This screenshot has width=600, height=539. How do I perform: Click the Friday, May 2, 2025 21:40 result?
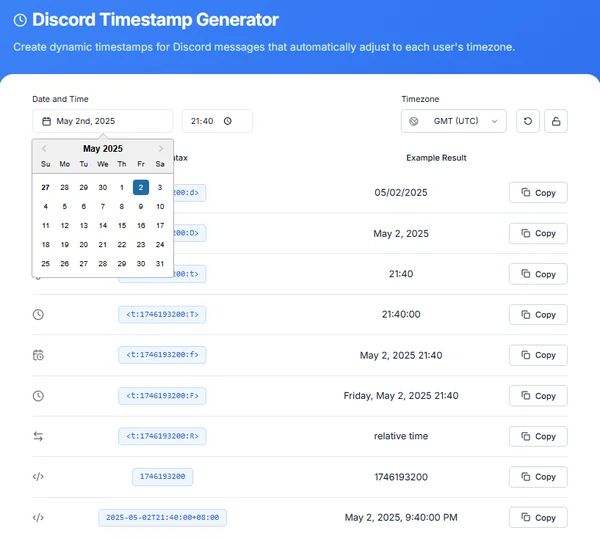[x=401, y=396]
